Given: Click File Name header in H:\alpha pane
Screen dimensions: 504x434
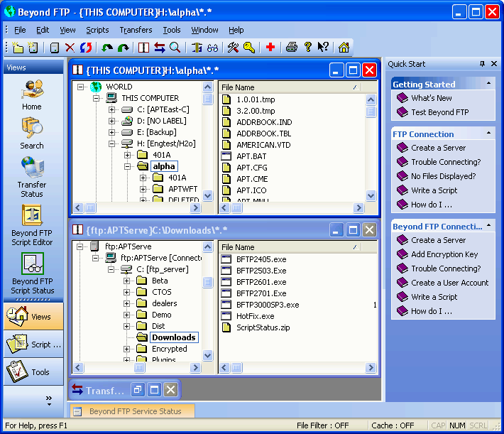Looking at the screenshot, I should point(290,87).
